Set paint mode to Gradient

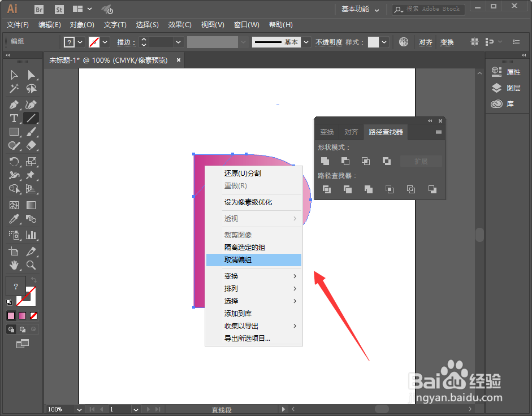23,316
